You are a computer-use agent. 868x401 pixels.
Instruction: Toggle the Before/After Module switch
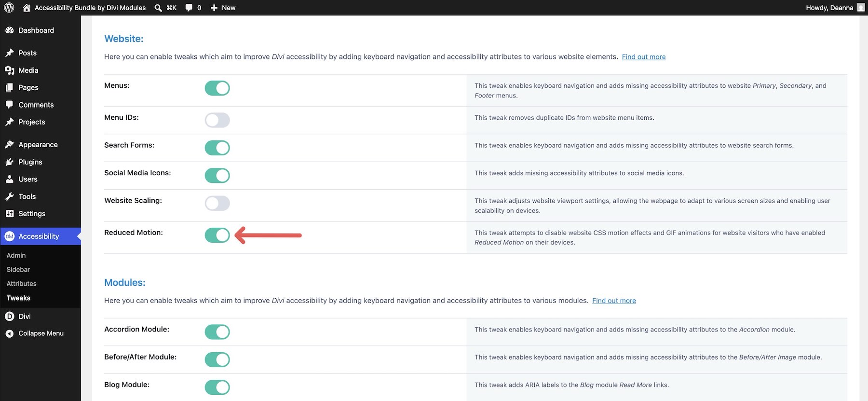(x=217, y=360)
